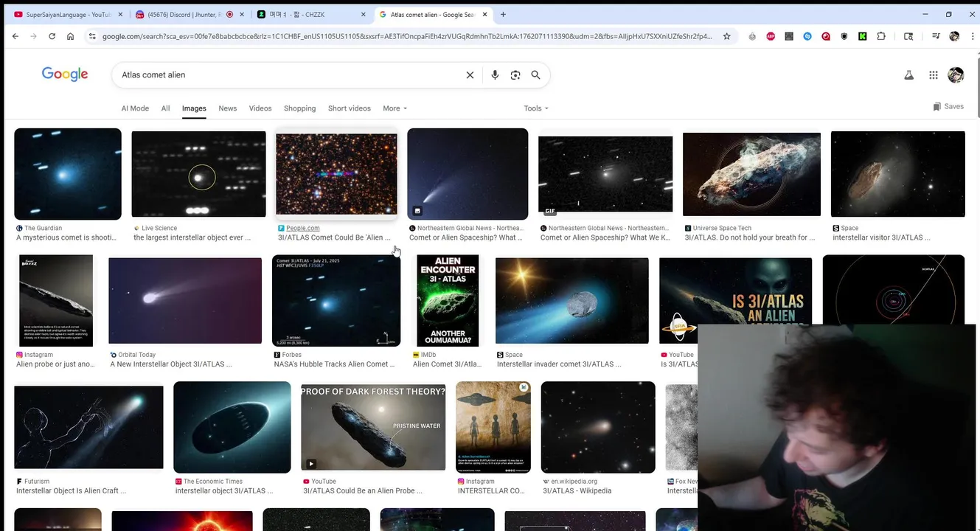Open Alien Encounter 3I-Atlas IMDb poster

tap(448, 301)
